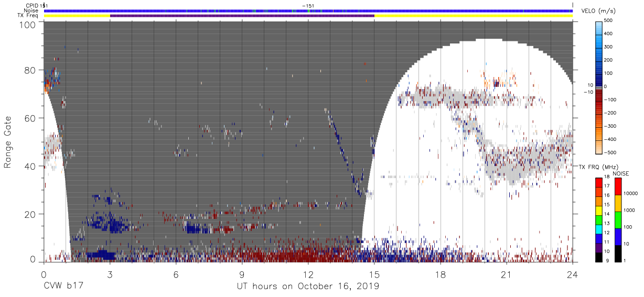
Task: Click the cyan 12–13 MHz frequency swatch
Action: coord(598,228)
